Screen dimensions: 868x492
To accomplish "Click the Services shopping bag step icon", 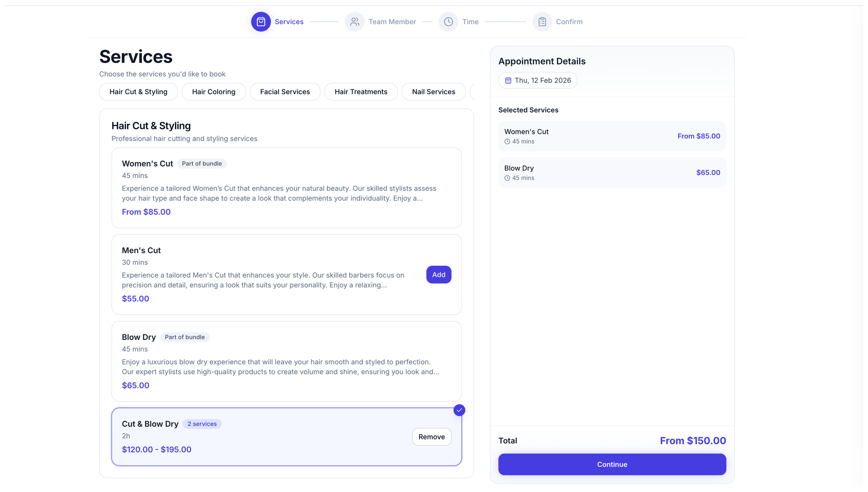I will coord(261,22).
